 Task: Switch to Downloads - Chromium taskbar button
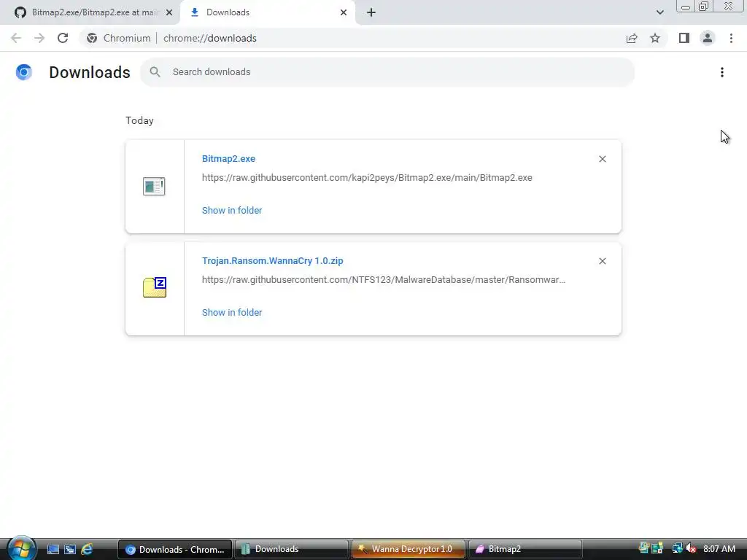point(175,549)
